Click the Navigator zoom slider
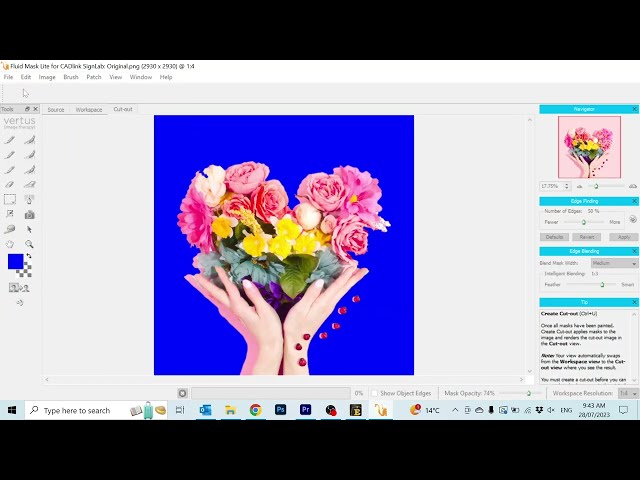This screenshot has height=480, width=640. click(605, 186)
